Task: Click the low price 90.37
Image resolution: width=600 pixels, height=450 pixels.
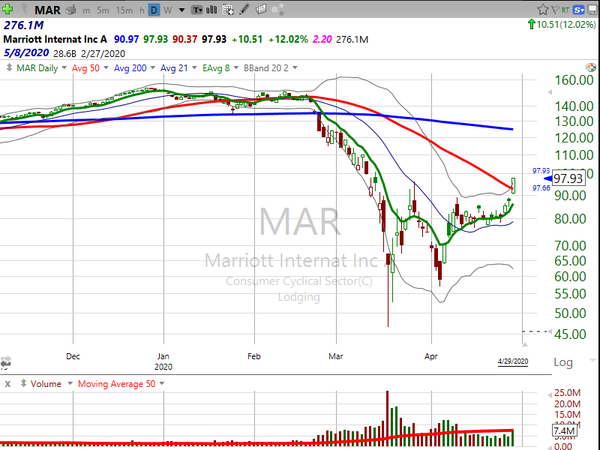Action: [x=185, y=39]
